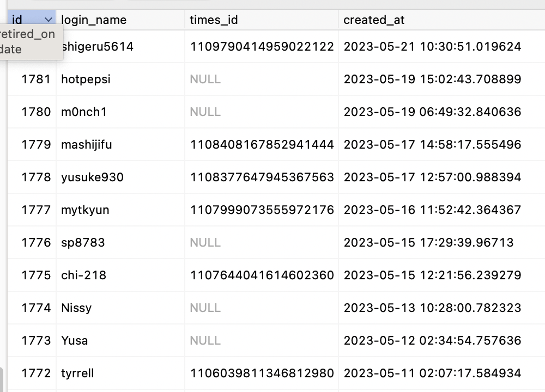Select the id cell containing 1777
The width and height of the screenshot is (545, 392).
pyautogui.click(x=35, y=210)
